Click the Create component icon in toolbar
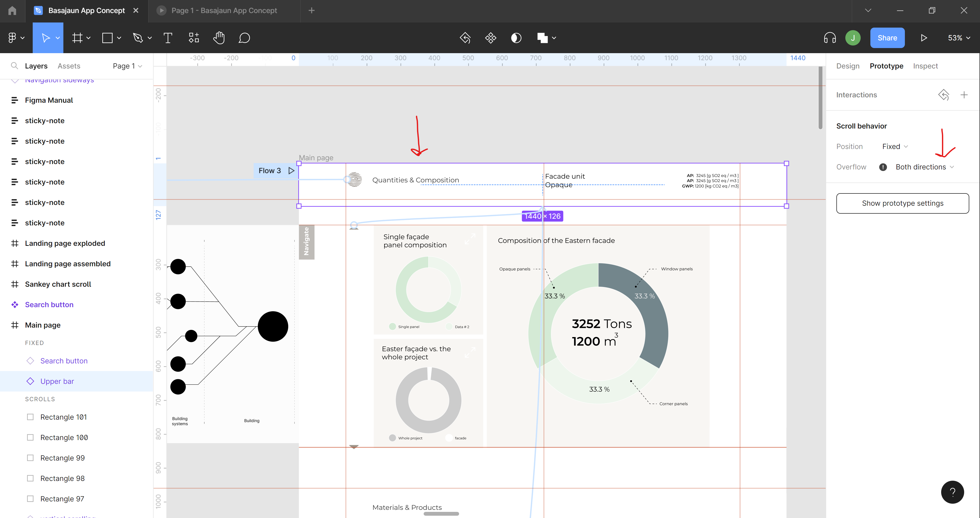Viewport: 980px width, 518px height. click(x=491, y=38)
